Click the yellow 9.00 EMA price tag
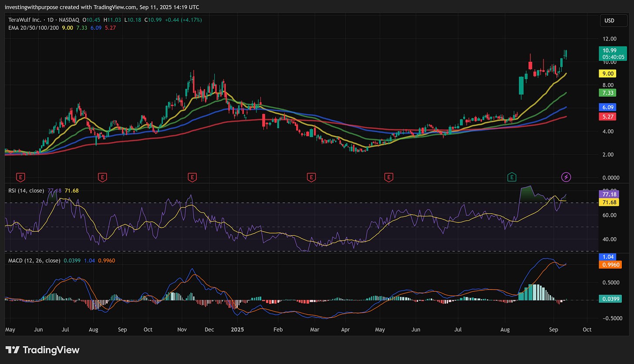The image size is (634, 364). [x=608, y=74]
